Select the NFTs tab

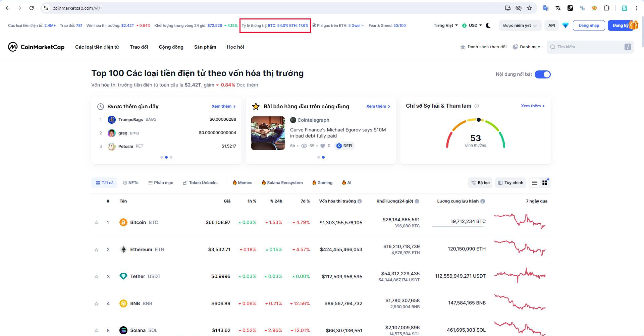pyautogui.click(x=131, y=183)
